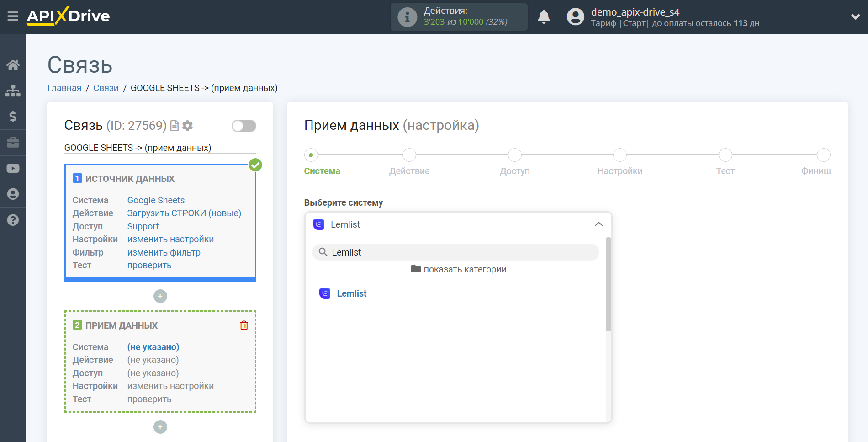
Task: Add a step below the data source
Action: [x=160, y=296]
